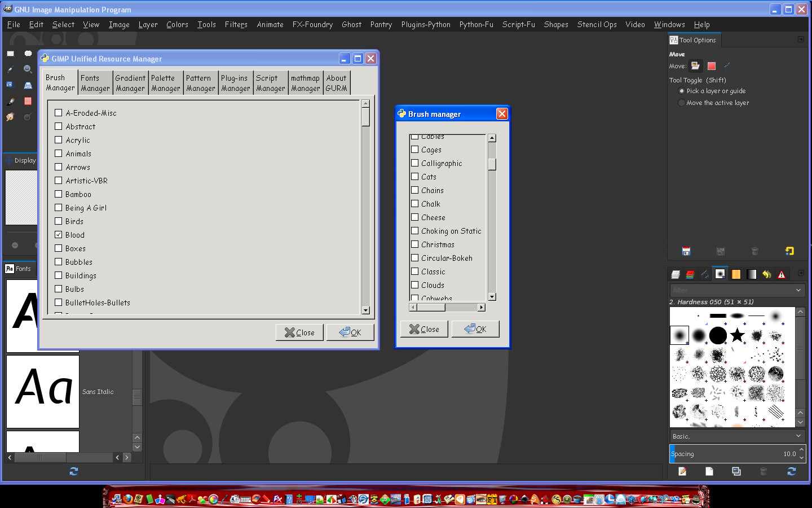Open the Windows menu
812x508 pixels.
click(669, 25)
